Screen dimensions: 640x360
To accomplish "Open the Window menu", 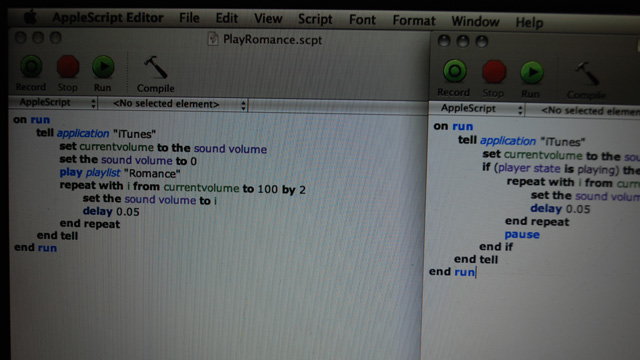I will point(475,21).
